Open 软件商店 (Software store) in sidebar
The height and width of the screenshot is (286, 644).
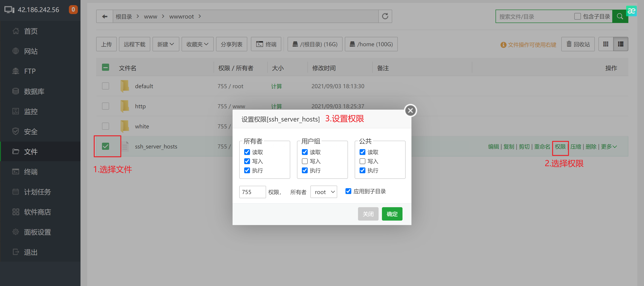point(37,212)
